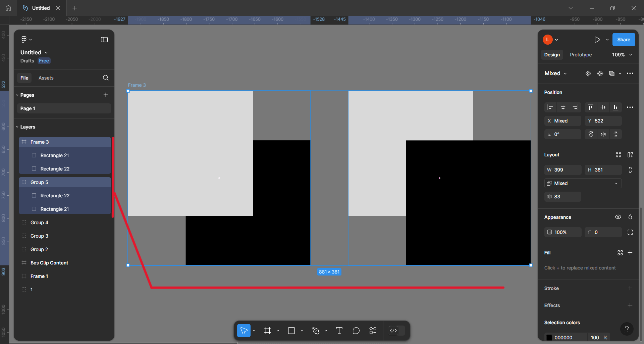Search layers with the magnifier icon
The height and width of the screenshot is (344, 644).
(106, 78)
